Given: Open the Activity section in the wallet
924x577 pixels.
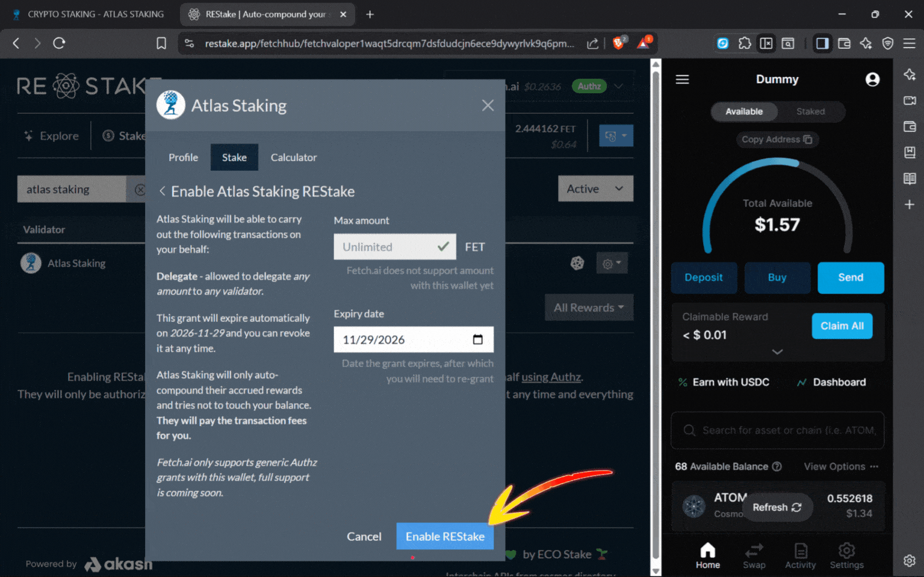Looking at the screenshot, I should coord(800,555).
